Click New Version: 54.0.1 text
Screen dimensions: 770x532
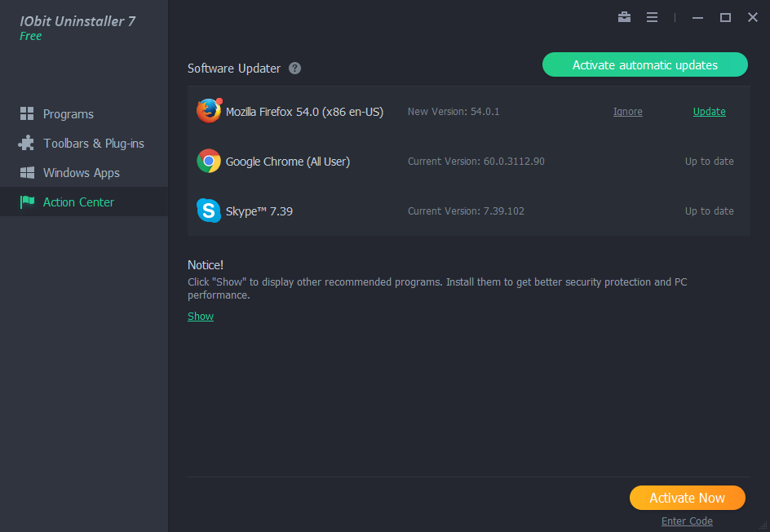454,112
